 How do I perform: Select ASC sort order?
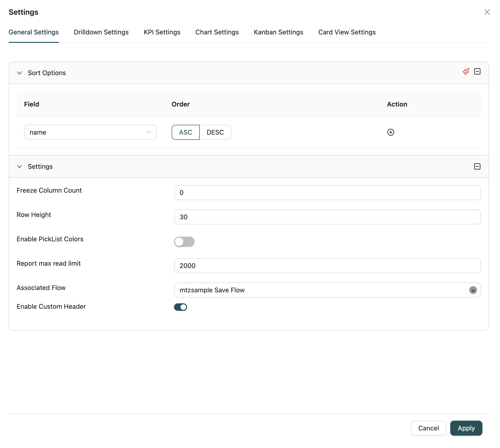click(x=185, y=132)
